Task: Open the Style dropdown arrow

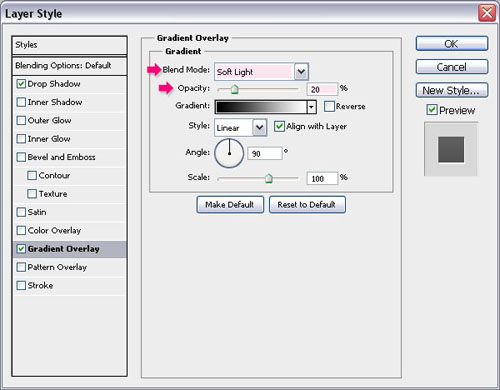Action: (260, 127)
